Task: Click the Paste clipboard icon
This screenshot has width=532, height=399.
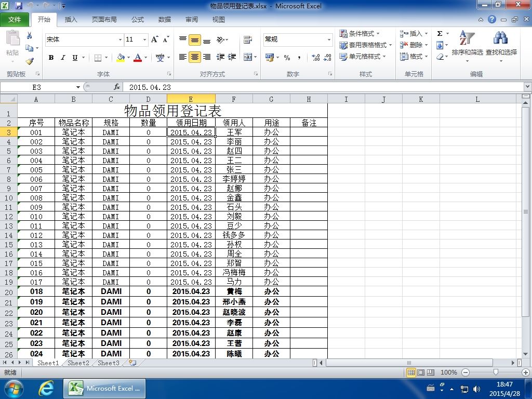Action: pos(12,38)
